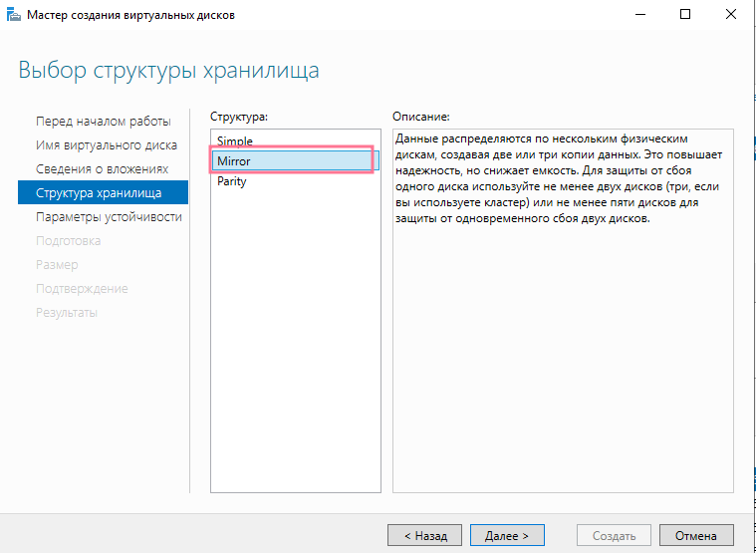Viewport: 756px width, 553px height.
Task: Jump to the Параметры устойчивости step
Action: (x=109, y=217)
